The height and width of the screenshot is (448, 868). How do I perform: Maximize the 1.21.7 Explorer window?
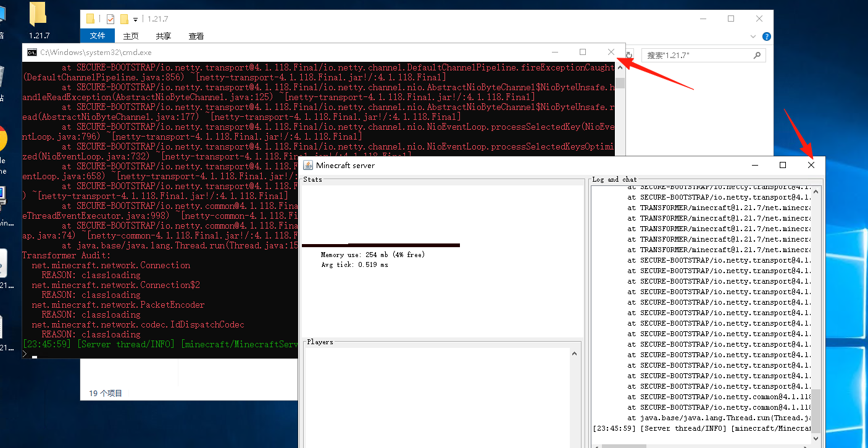(x=731, y=19)
